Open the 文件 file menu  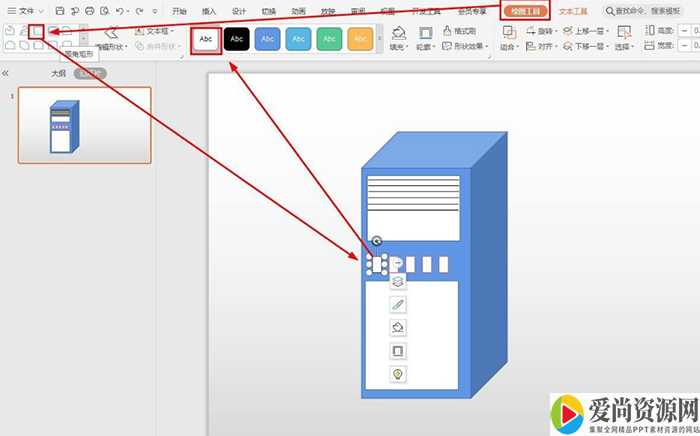coord(24,10)
